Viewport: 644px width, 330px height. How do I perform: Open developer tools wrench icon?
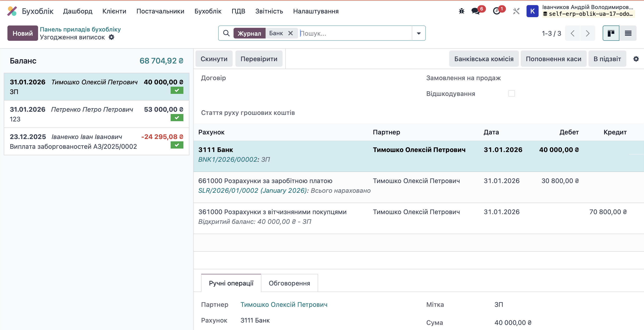516,11
